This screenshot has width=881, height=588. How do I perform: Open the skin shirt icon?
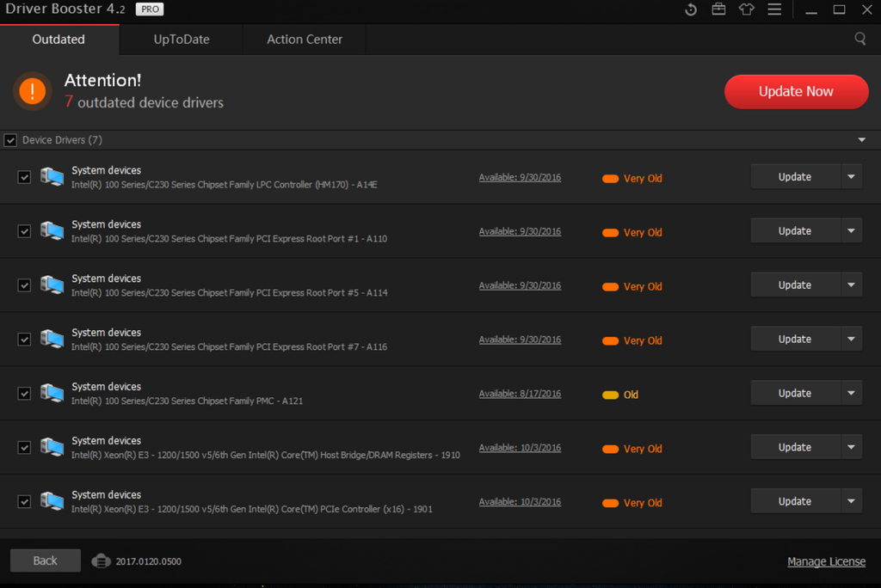click(746, 9)
